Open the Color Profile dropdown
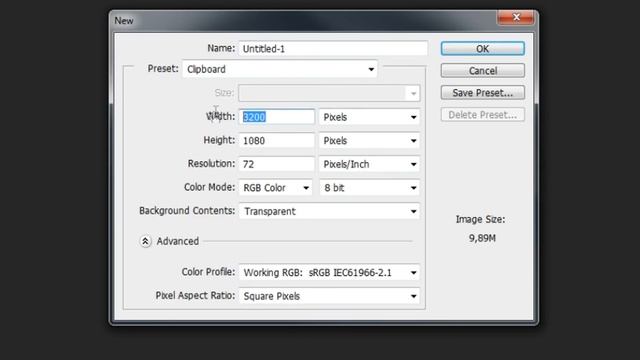The width and height of the screenshot is (640, 360). (329, 273)
